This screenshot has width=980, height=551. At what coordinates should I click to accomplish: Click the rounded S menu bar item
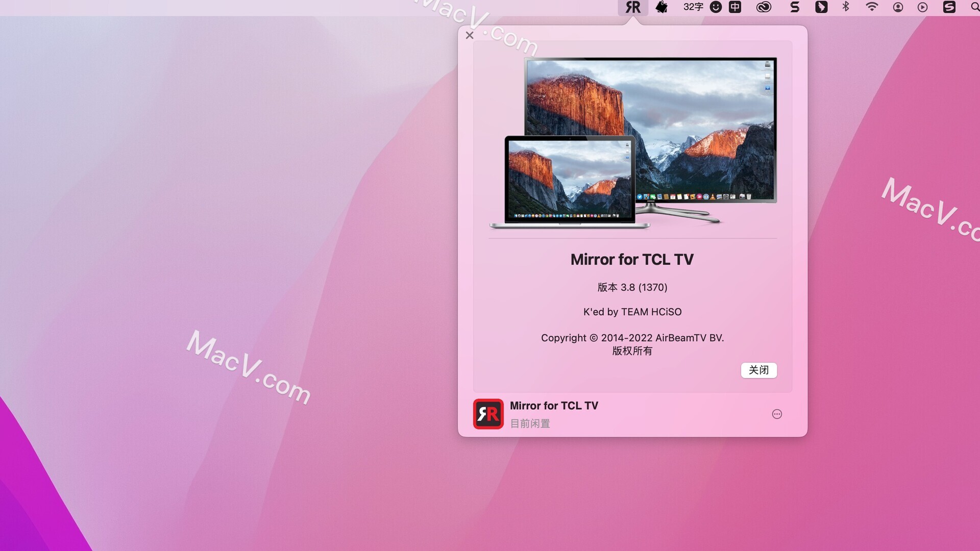coord(948,7)
